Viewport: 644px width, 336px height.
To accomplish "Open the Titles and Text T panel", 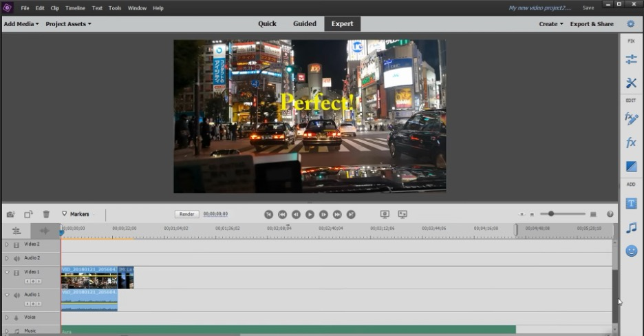I will [x=631, y=203].
